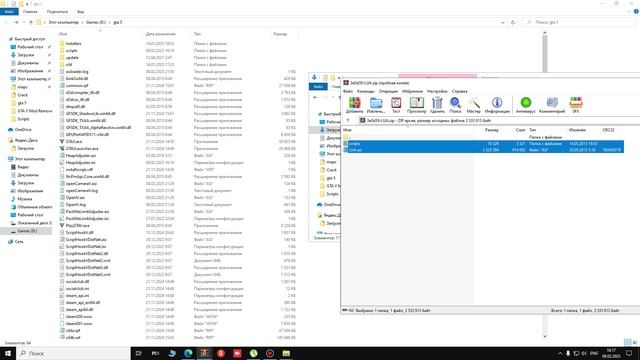Image resolution: width=640 pixels, height=360 pixels.
Task: Click the Этот компьютер breadcrumb
Action: (63, 22)
